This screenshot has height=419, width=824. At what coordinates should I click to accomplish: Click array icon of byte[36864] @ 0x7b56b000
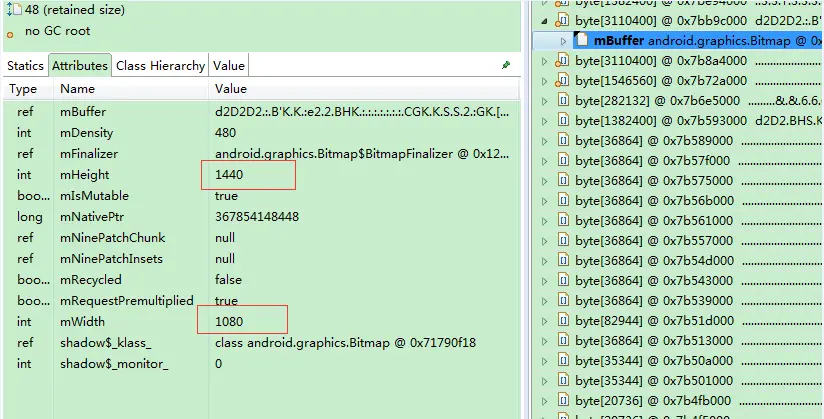coord(563,201)
